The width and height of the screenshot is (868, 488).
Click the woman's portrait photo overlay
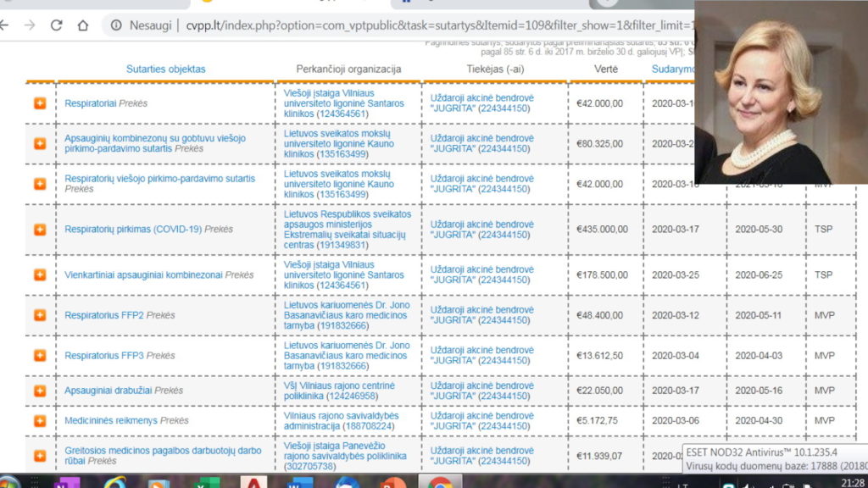780,91
